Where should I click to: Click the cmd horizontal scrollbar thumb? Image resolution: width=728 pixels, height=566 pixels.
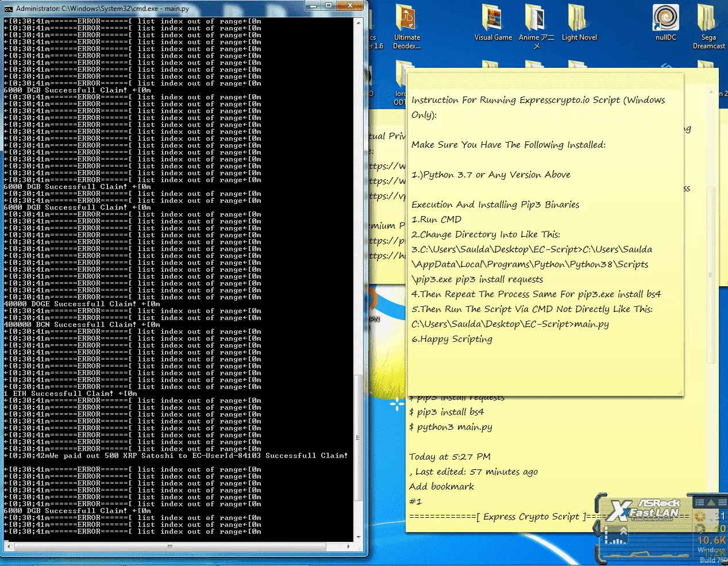click(x=170, y=546)
